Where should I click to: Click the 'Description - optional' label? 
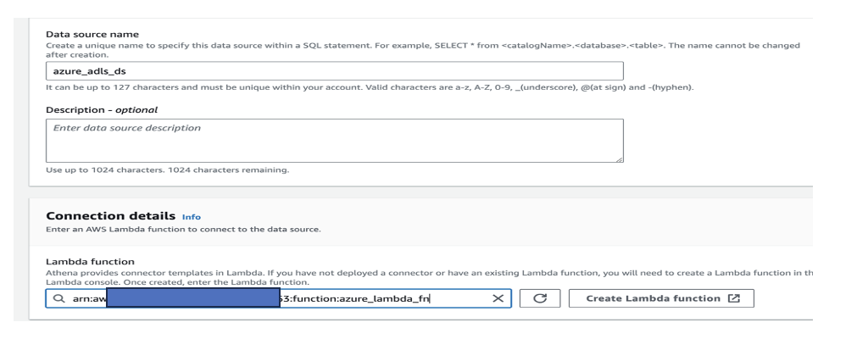[102, 109]
